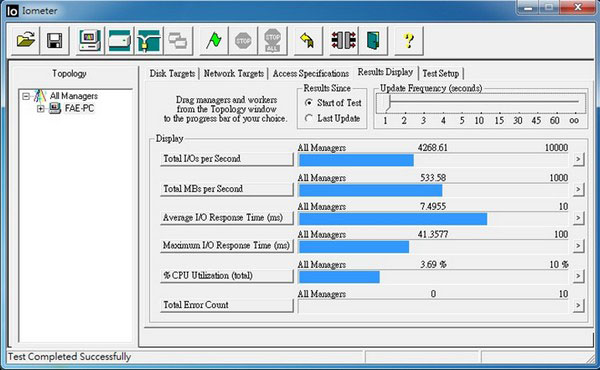
Task: Save test configuration floppy icon
Action: tap(54, 40)
